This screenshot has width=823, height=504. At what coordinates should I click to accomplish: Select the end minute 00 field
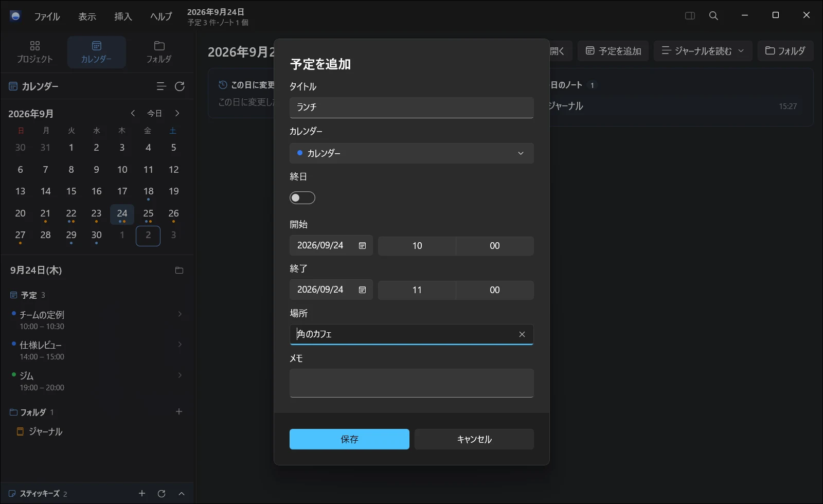(495, 290)
